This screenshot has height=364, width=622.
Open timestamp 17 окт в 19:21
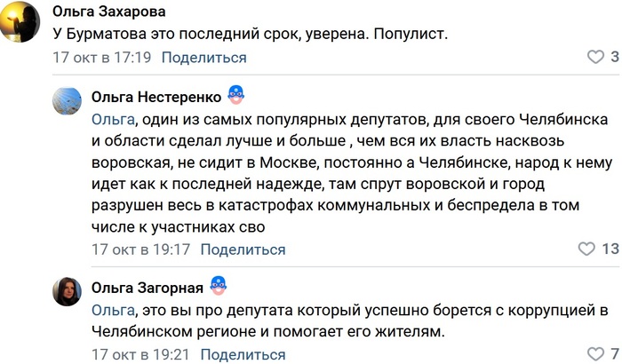141,355
